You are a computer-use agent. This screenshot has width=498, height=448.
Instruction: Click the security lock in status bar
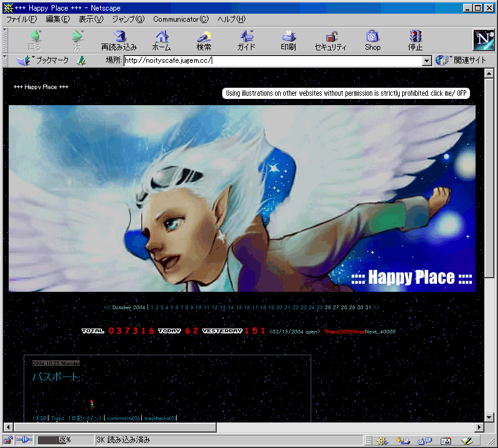coord(8,440)
